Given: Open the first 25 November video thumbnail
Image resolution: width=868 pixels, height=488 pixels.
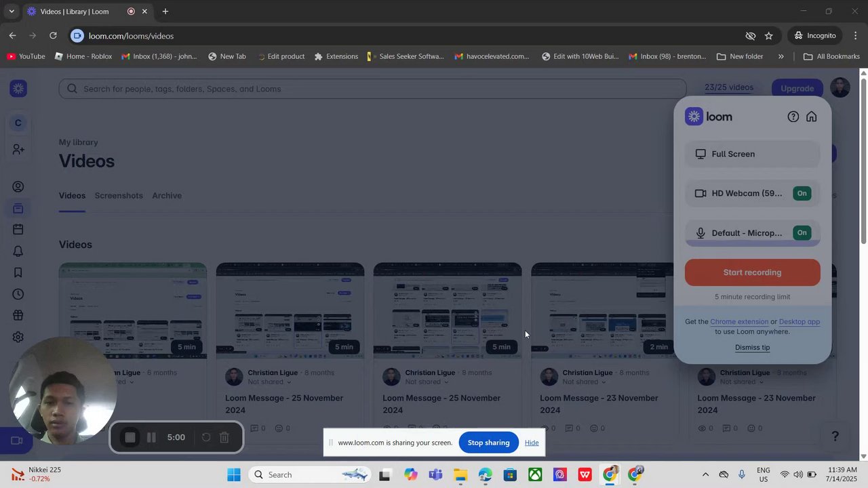Looking at the screenshot, I should click(290, 310).
